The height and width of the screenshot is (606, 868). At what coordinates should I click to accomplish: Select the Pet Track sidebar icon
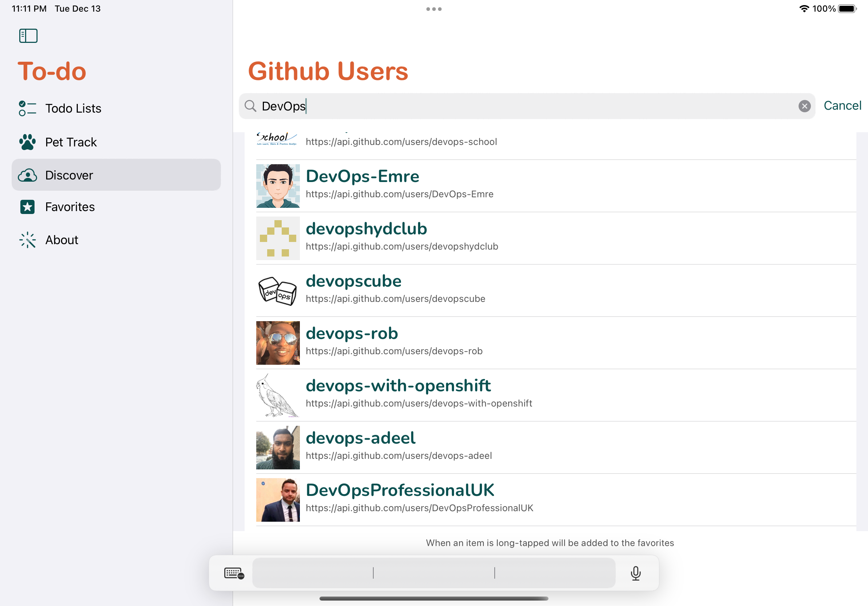pyautogui.click(x=28, y=142)
